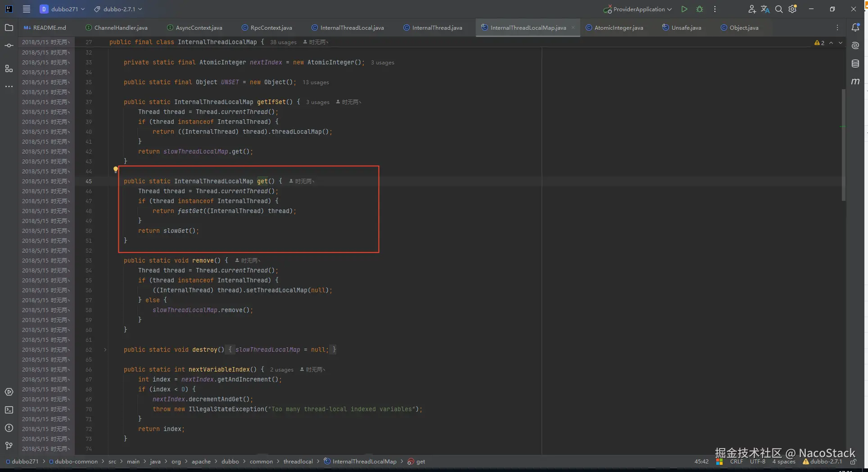868x472 pixels.
Task: Expand the folded destroy() method
Action: tap(105, 349)
